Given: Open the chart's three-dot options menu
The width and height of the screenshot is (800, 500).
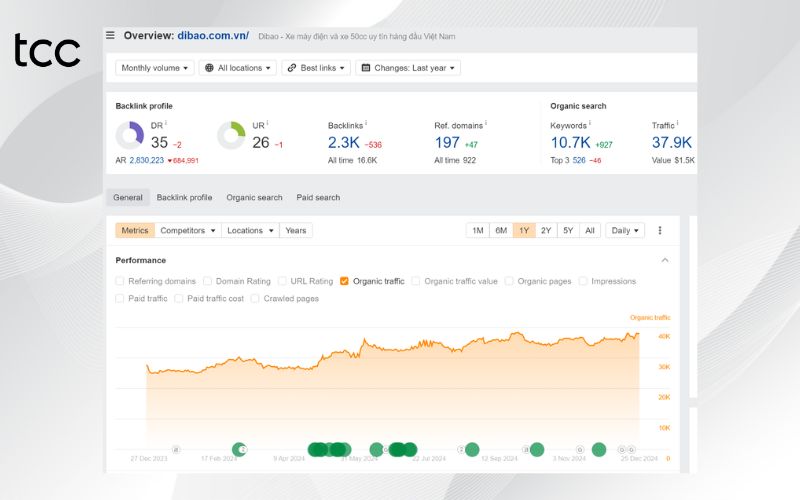Looking at the screenshot, I should click(x=660, y=231).
